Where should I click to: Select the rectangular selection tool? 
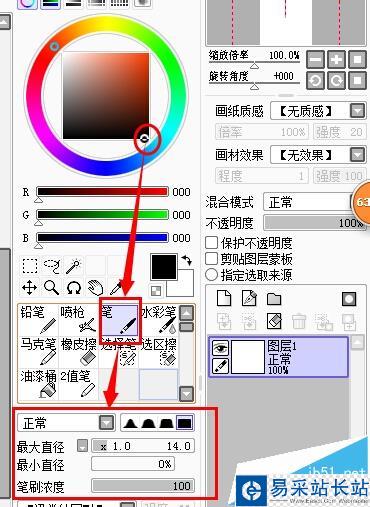(x=30, y=266)
